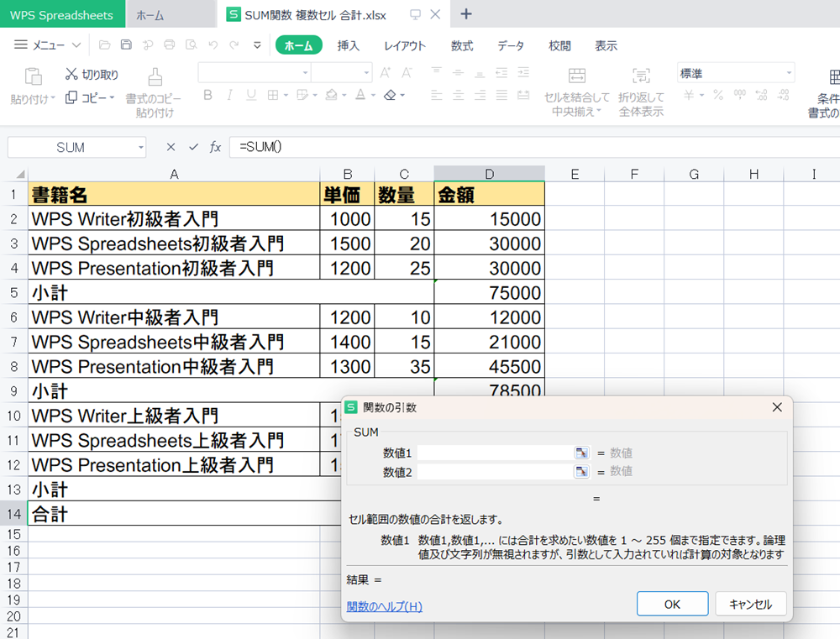Click the Merge and Center icon
Image resolution: width=840 pixels, height=639 pixels.
(x=577, y=76)
